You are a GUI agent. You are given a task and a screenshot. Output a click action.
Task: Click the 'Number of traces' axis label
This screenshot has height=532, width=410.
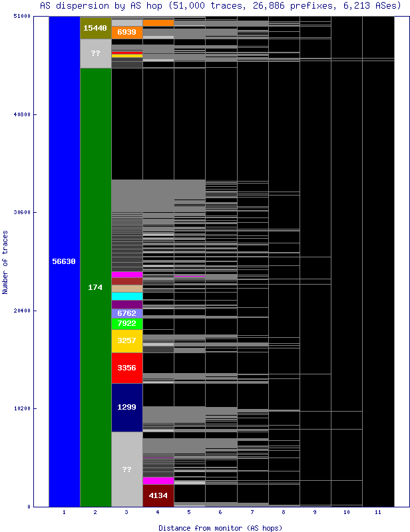(5, 262)
